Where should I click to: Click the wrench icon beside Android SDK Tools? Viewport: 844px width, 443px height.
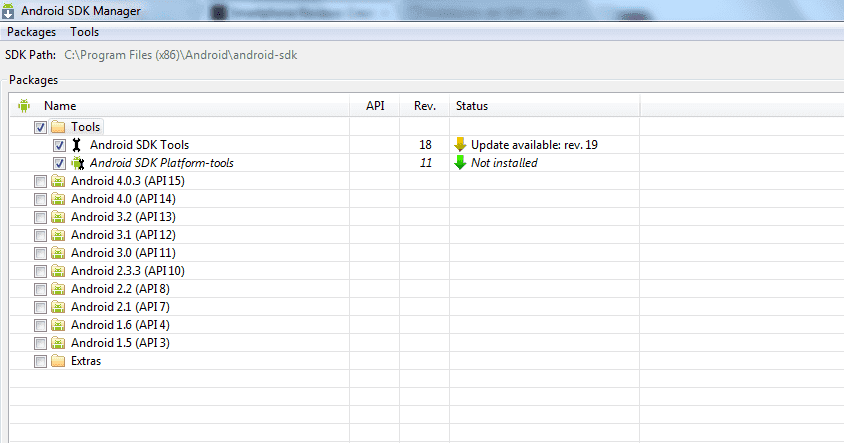pyautogui.click(x=76, y=145)
